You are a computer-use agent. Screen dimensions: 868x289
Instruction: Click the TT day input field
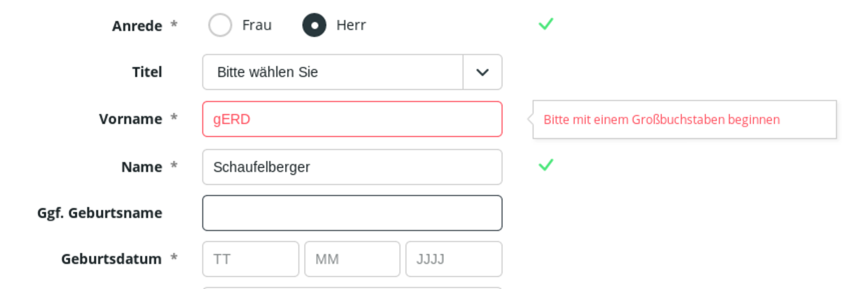click(250, 259)
